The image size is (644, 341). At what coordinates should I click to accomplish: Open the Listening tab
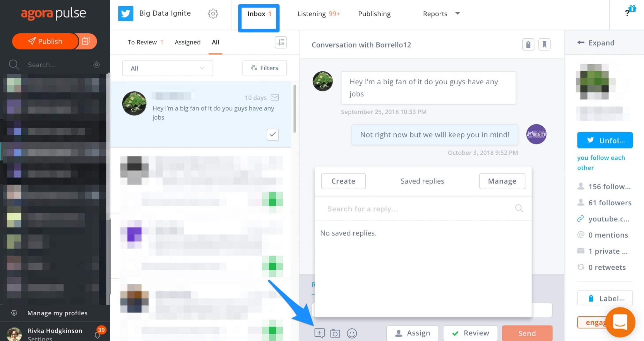tap(318, 14)
